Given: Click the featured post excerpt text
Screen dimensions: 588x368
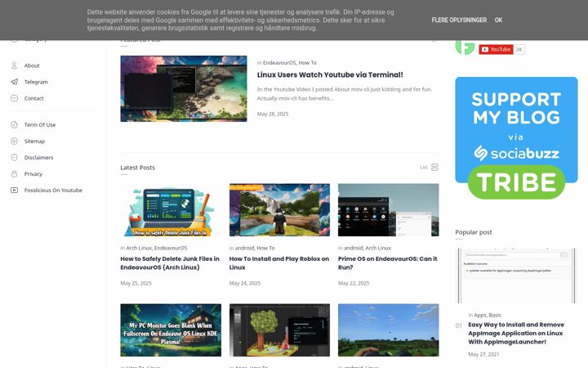Looking at the screenshot, I should point(345,94).
